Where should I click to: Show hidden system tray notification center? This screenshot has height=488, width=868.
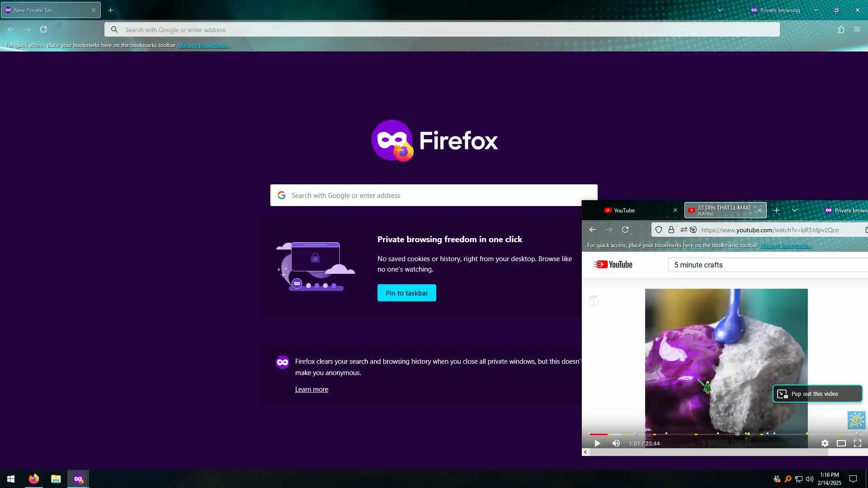click(x=853, y=479)
